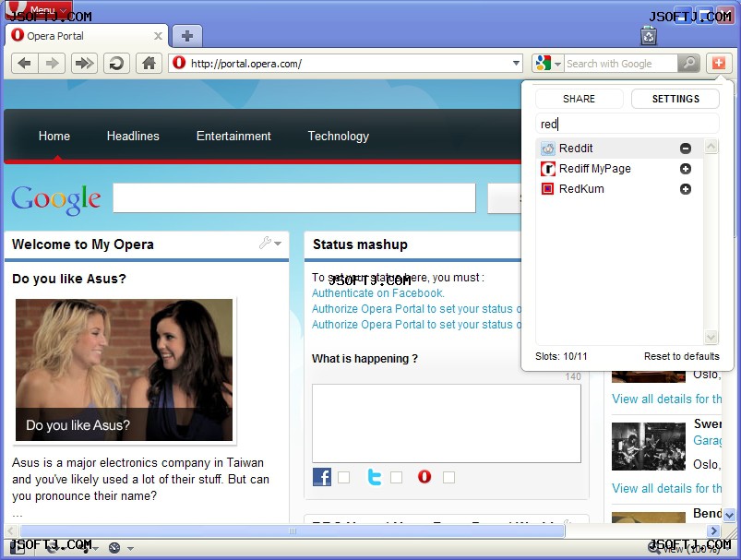Image resolution: width=741 pixels, height=560 pixels.
Task: Click the Do you like Asus? heading
Action: (69, 279)
